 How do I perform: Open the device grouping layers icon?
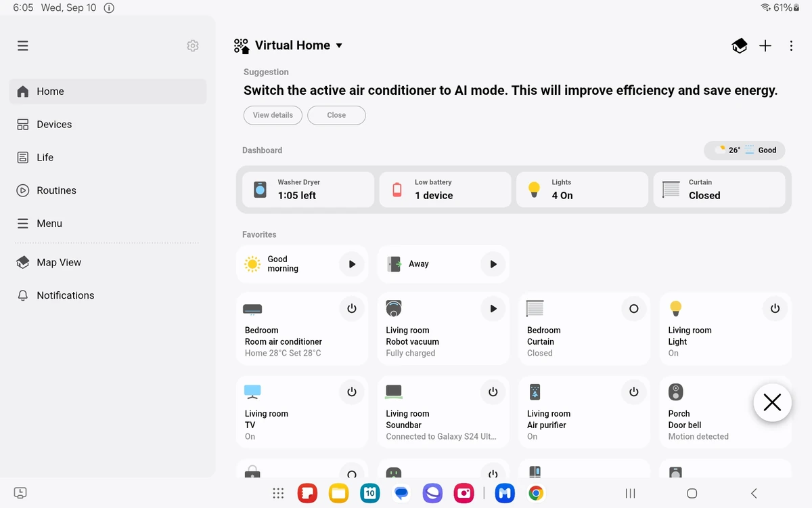[739, 45]
